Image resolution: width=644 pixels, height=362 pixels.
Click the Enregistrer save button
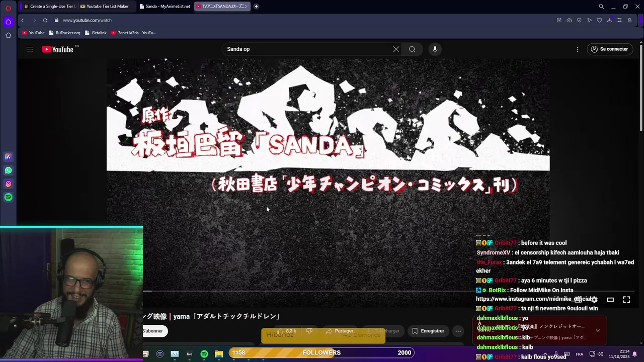(428, 331)
